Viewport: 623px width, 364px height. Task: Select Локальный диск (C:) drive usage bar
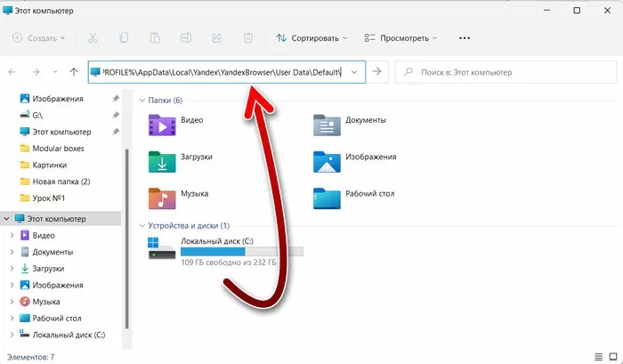[241, 253]
